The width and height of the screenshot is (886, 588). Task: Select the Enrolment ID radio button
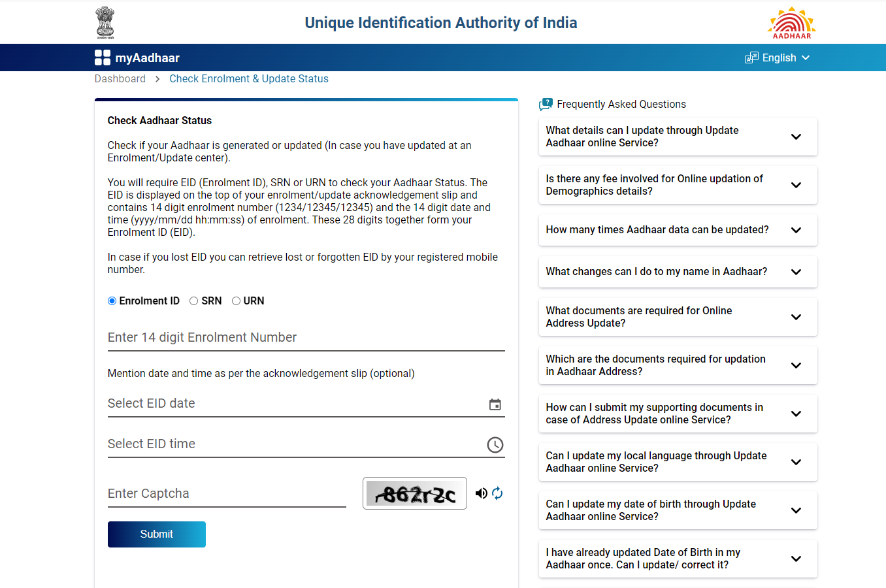click(x=111, y=301)
